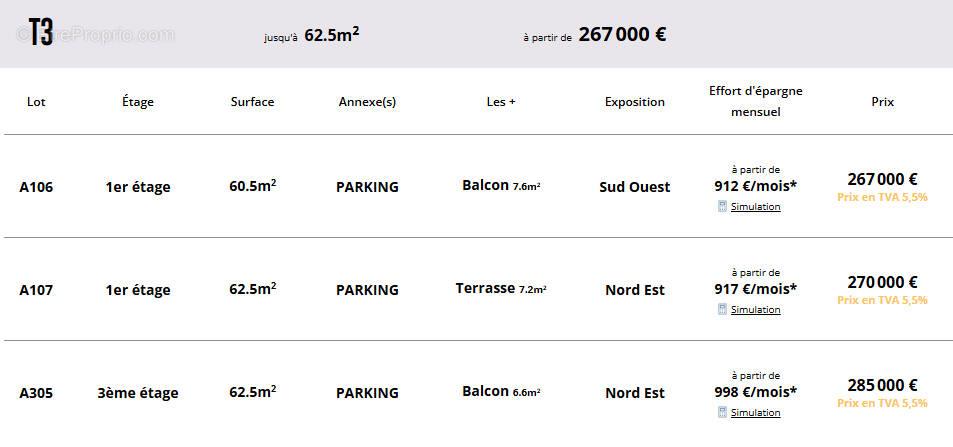The height and width of the screenshot is (447, 953).
Task: Click the Exposition column header
Action: [x=634, y=101]
